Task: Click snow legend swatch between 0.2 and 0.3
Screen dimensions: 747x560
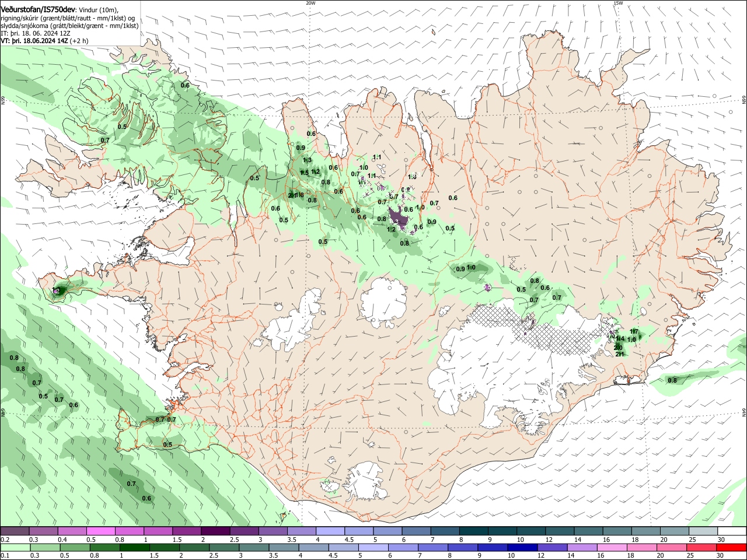Action: 15,531
